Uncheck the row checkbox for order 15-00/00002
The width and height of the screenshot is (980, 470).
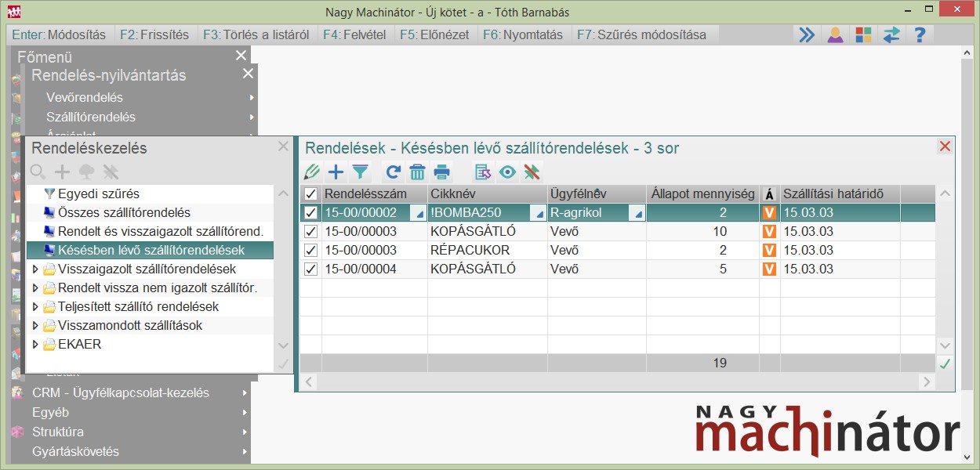tap(310, 212)
